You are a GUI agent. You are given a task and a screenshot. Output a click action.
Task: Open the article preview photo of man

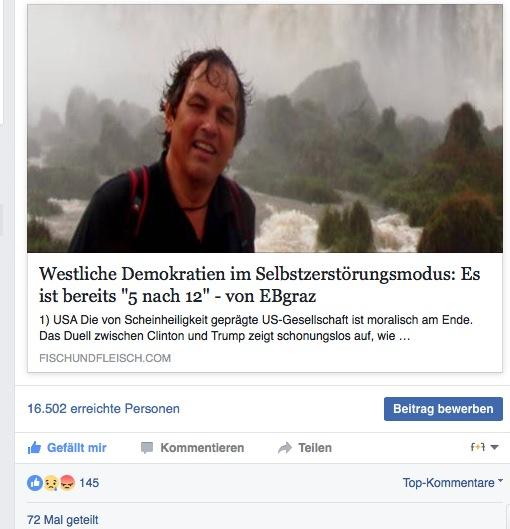click(265, 128)
